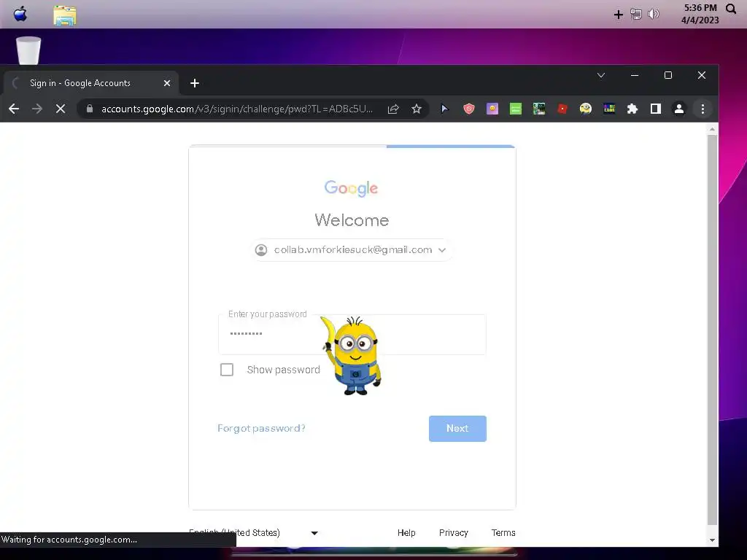Open the English (United States) language dropdown
Viewport: 747px width, 560px height.
click(x=253, y=532)
